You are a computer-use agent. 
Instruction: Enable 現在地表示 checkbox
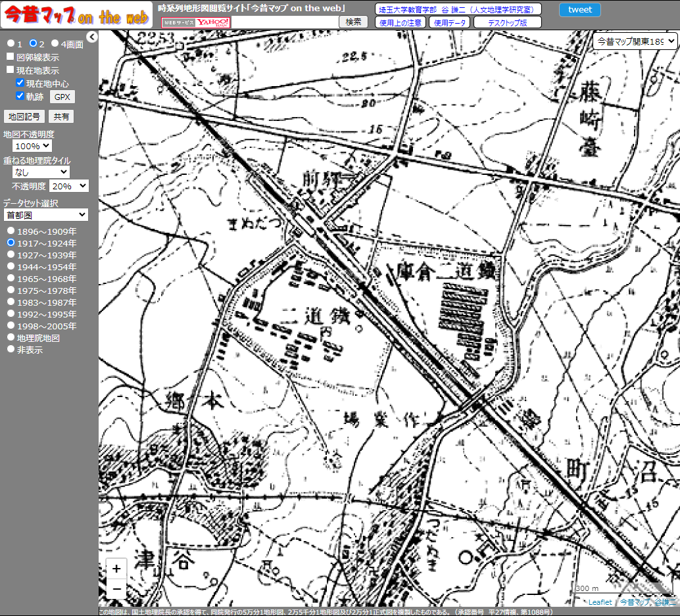(11, 70)
